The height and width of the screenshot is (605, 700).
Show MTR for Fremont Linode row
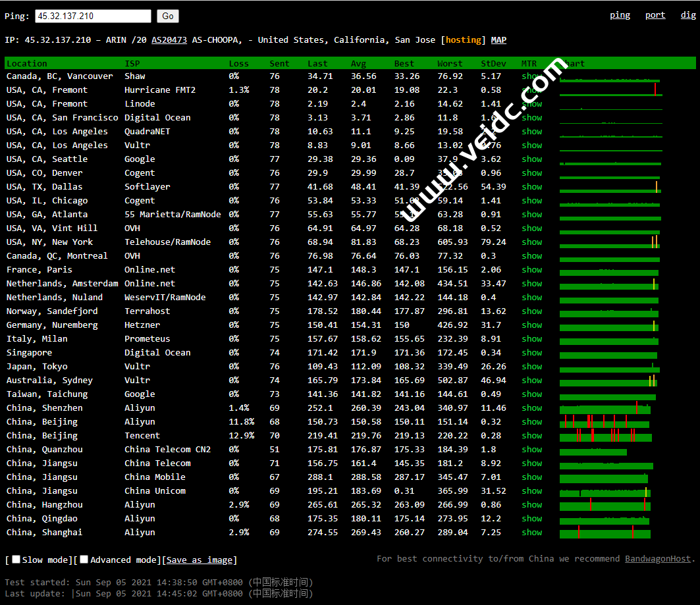[x=531, y=104]
